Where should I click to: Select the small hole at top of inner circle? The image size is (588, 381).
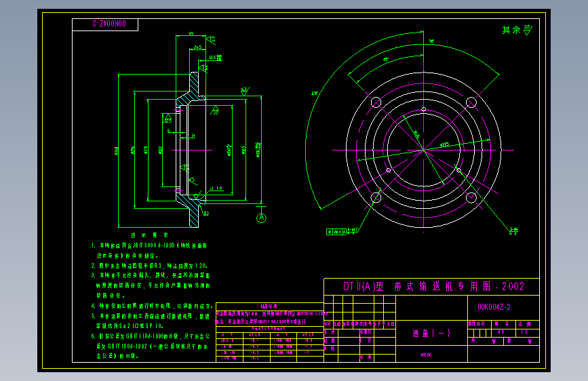click(424, 110)
